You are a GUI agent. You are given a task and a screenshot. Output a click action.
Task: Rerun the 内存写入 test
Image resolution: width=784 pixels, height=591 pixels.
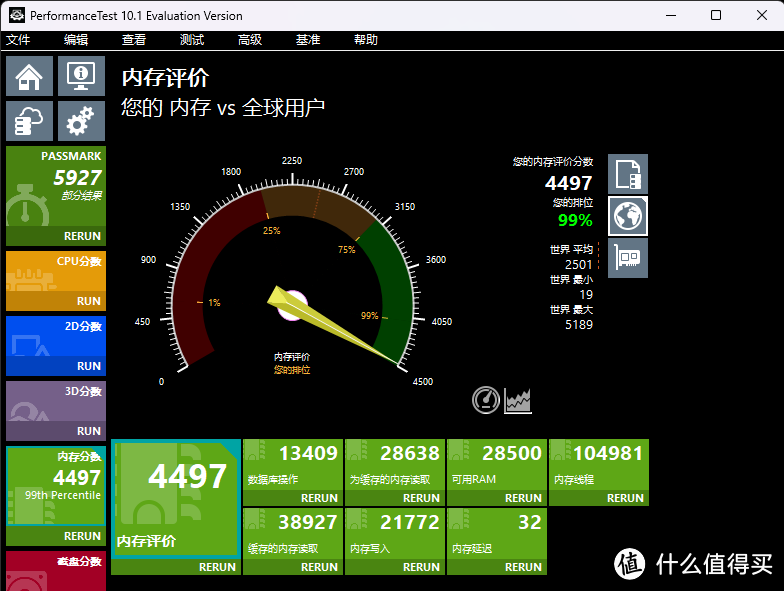(x=395, y=567)
